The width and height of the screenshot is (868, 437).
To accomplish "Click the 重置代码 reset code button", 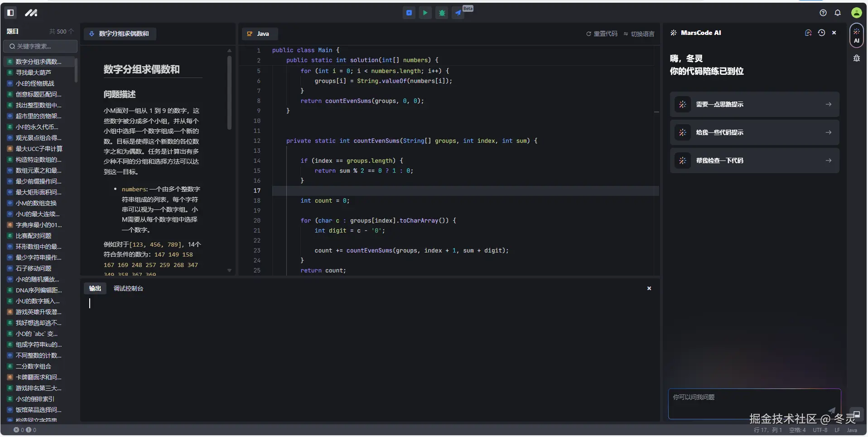I will pos(602,34).
